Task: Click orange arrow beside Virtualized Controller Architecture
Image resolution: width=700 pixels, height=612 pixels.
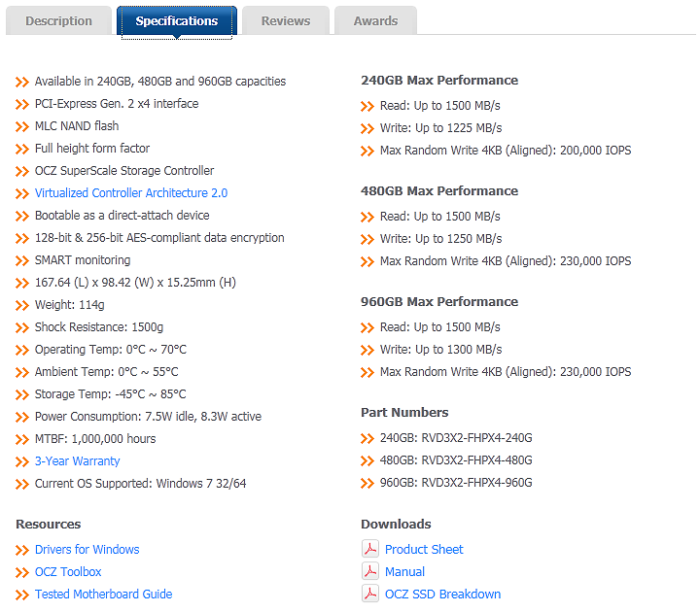Action: [x=22, y=193]
